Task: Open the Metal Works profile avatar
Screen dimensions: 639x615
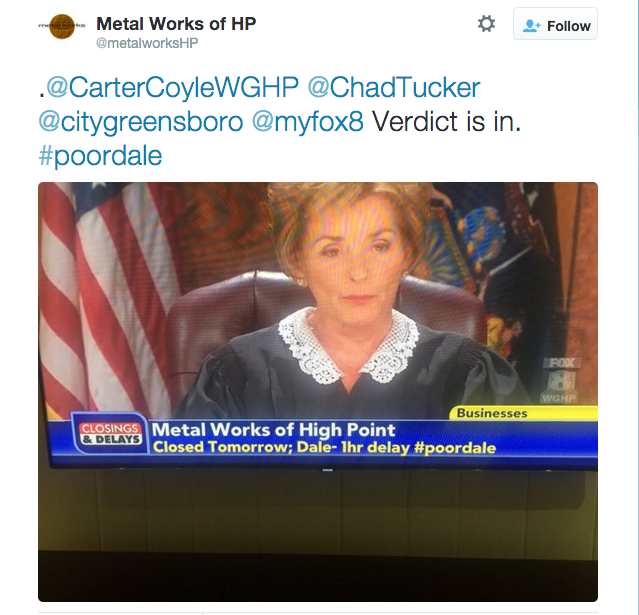Action: point(62,26)
